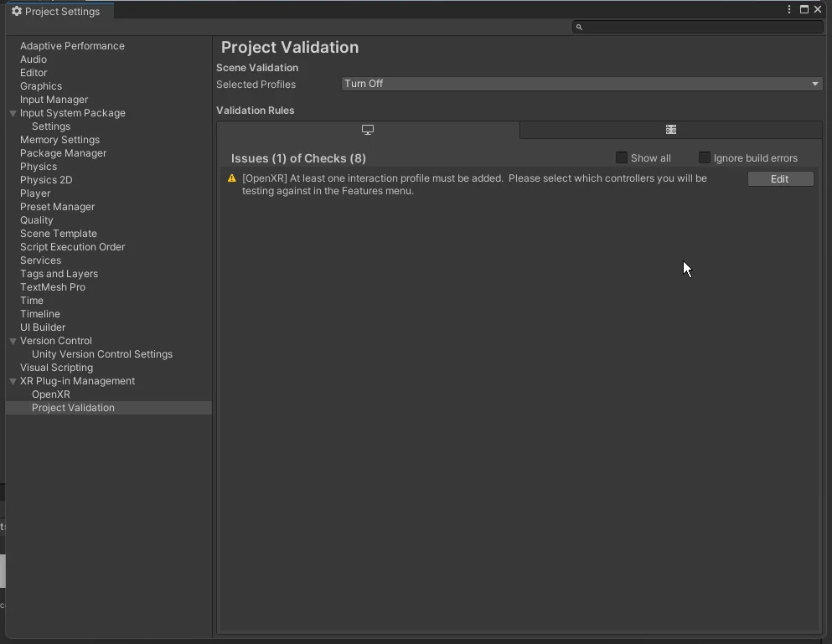This screenshot has height=644, width=832.
Task: Toggle the Ignore build errors checkbox
Action: click(x=705, y=157)
